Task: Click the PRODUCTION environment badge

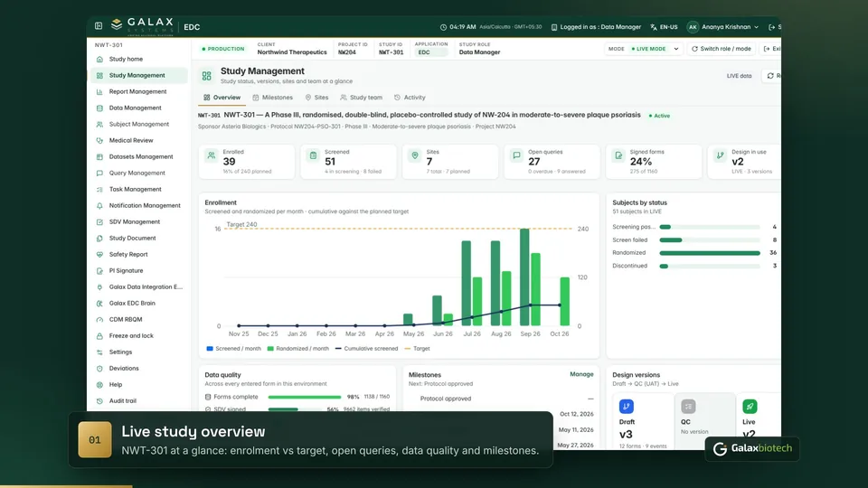Action: point(223,49)
